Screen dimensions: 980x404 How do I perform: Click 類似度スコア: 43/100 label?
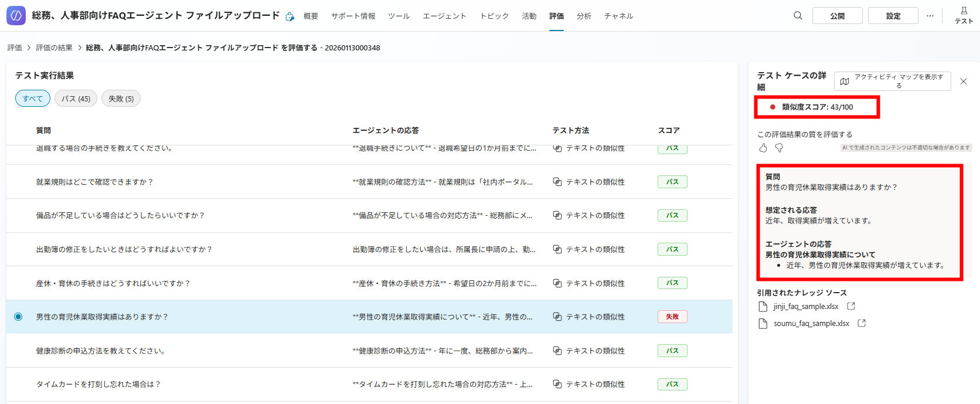point(817,107)
